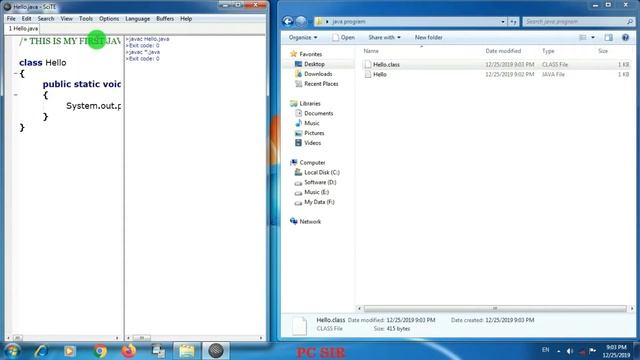
Task: Open the View menu in SciTE
Action: coord(67,19)
